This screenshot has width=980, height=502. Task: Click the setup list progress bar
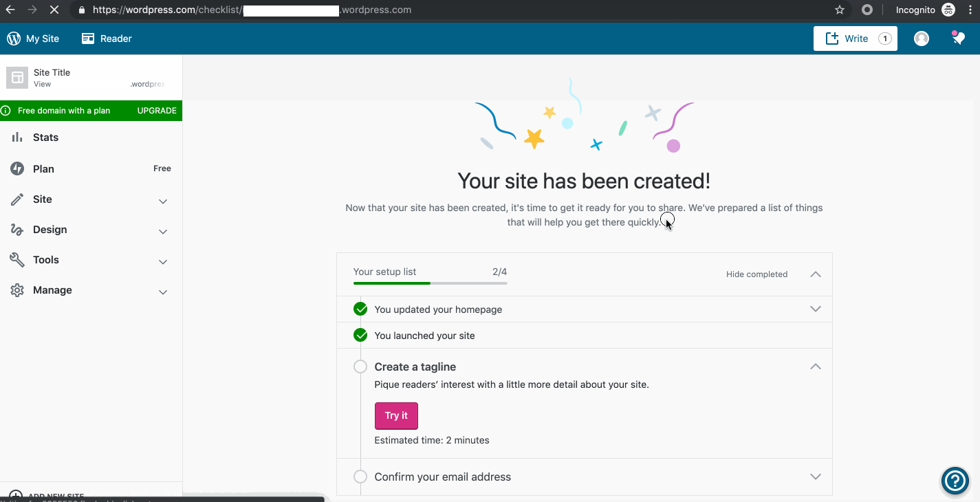[430, 282]
